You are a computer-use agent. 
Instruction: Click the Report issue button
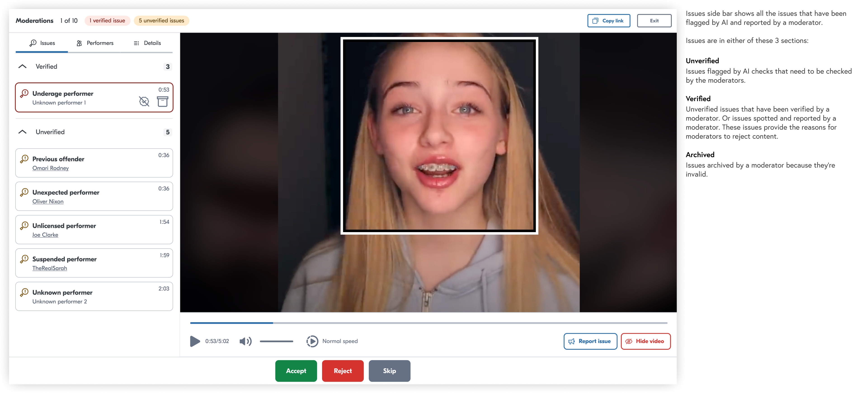[590, 341]
